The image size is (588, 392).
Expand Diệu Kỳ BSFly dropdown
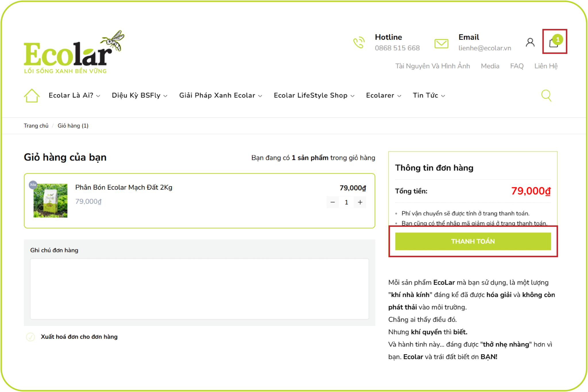(x=139, y=95)
